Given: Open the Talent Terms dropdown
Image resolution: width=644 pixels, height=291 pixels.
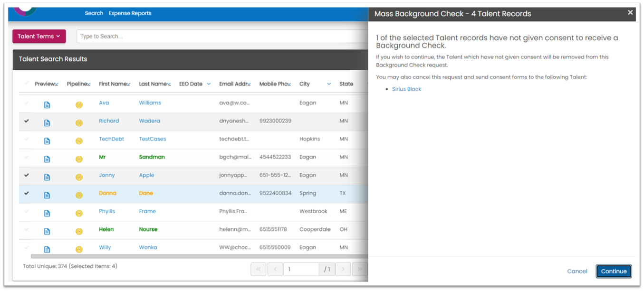Looking at the screenshot, I should point(39,36).
